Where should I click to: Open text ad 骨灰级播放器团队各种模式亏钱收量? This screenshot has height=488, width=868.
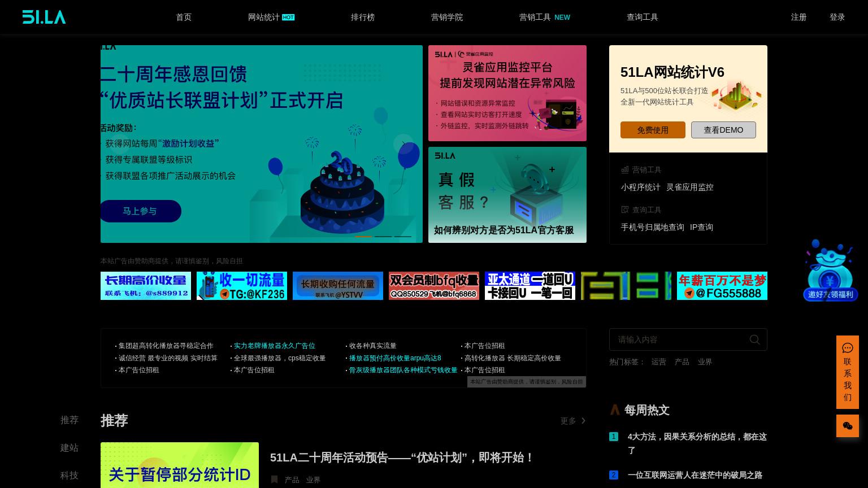[403, 370]
